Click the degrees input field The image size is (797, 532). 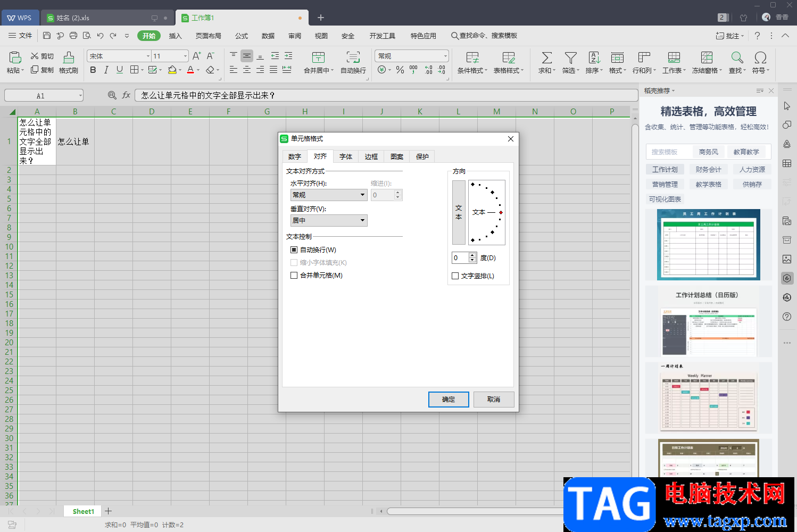point(460,257)
